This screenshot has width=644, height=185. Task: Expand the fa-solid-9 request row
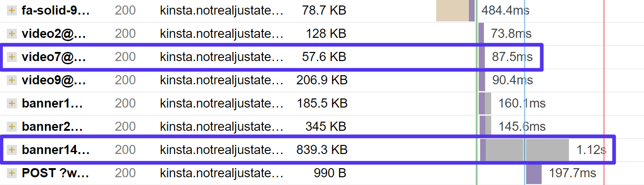[x=11, y=10]
